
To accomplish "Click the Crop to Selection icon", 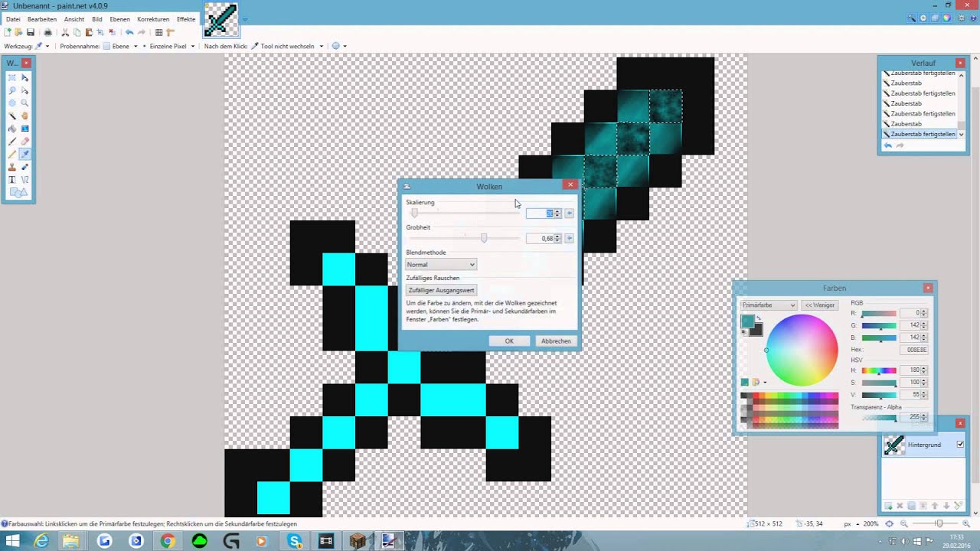I will point(100,32).
